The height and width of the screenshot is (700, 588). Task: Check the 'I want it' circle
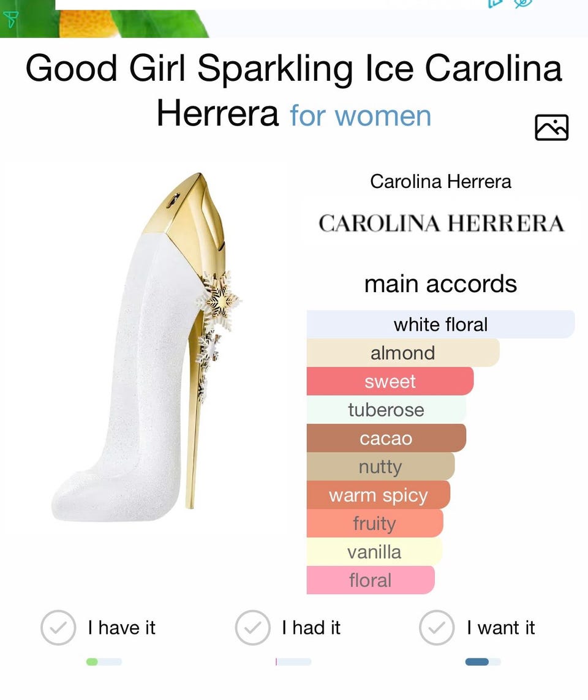click(x=436, y=628)
